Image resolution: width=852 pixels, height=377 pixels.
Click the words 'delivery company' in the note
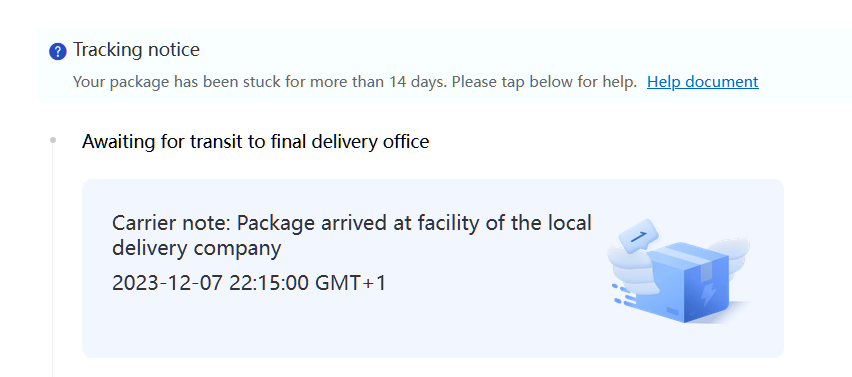tap(197, 248)
